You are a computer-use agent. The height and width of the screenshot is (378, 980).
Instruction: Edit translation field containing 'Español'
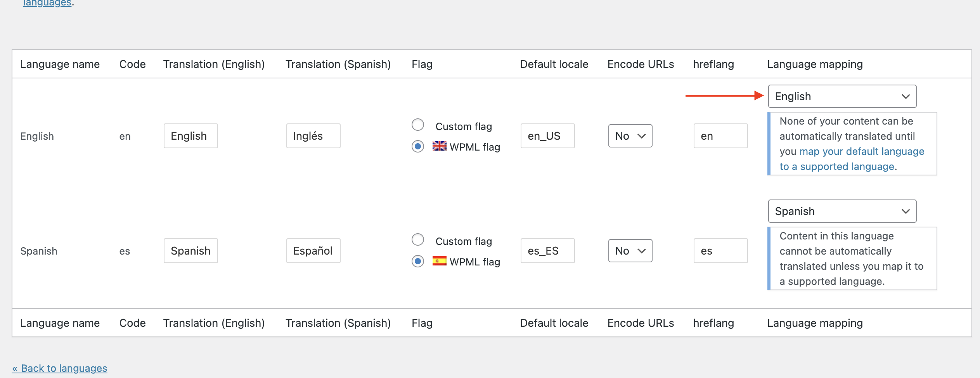pyautogui.click(x=313, y=251)
